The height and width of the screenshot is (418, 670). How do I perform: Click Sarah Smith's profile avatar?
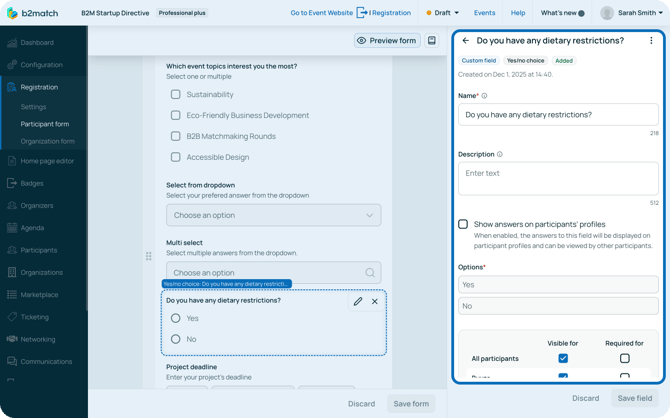tap(607, 13)
